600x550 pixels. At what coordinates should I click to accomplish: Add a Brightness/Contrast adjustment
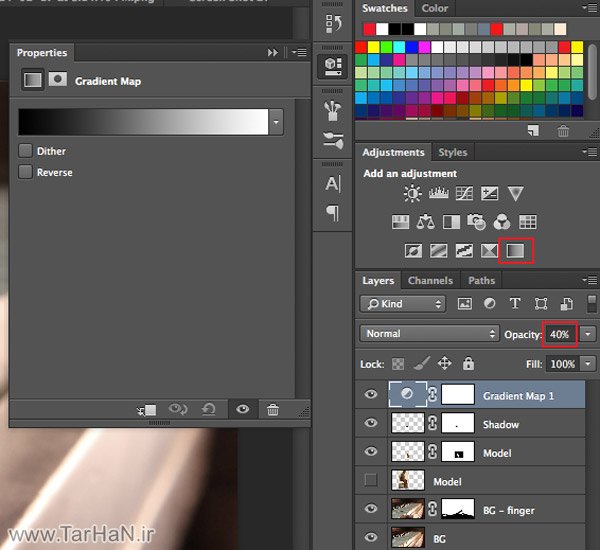click(x=412, y=194)
